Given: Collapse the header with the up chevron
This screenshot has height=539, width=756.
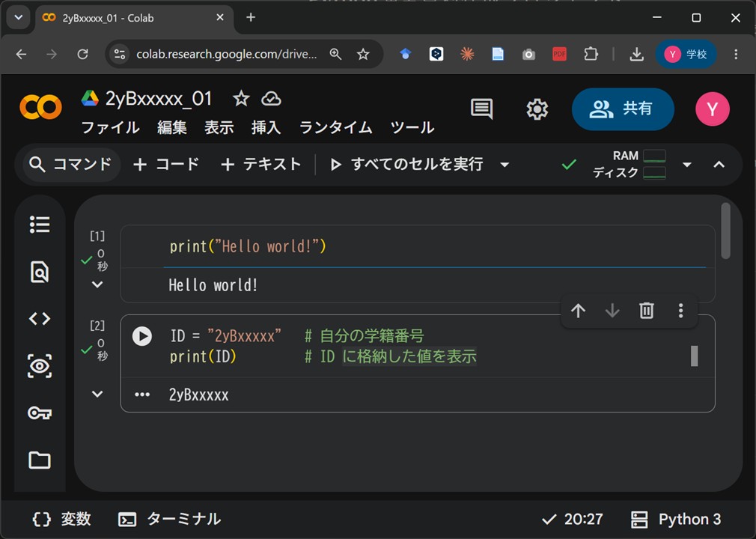Looking at the screenshot, I should tap(719, 165).
